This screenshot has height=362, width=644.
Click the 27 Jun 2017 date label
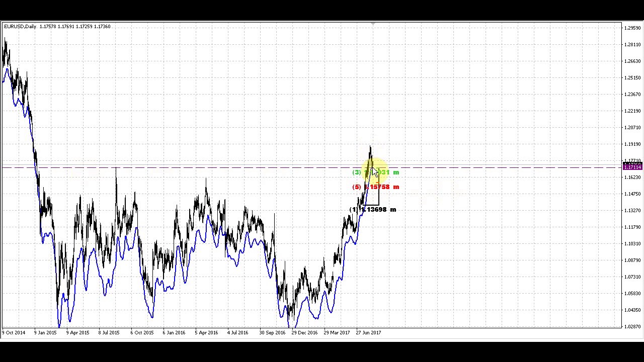coord(368,333)
